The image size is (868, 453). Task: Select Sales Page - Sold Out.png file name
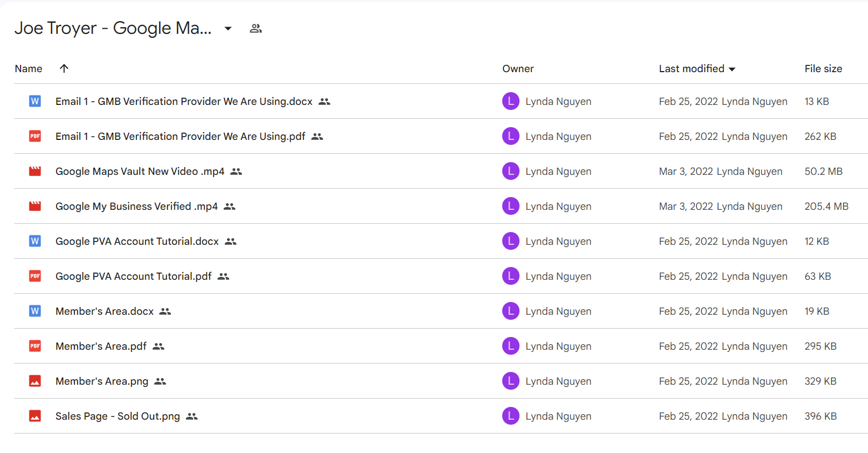point(118,416)
